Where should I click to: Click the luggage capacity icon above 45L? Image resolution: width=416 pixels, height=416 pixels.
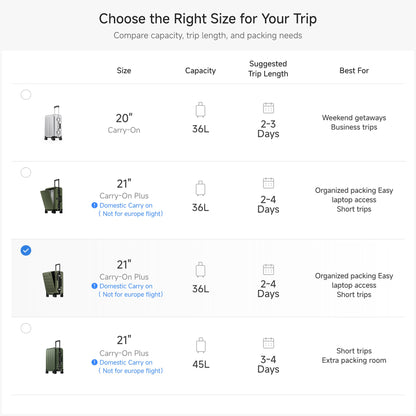pos(201,345)
